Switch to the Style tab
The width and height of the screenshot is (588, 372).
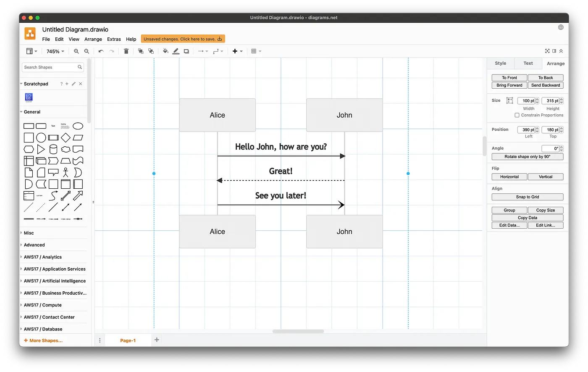coord(500,63)
